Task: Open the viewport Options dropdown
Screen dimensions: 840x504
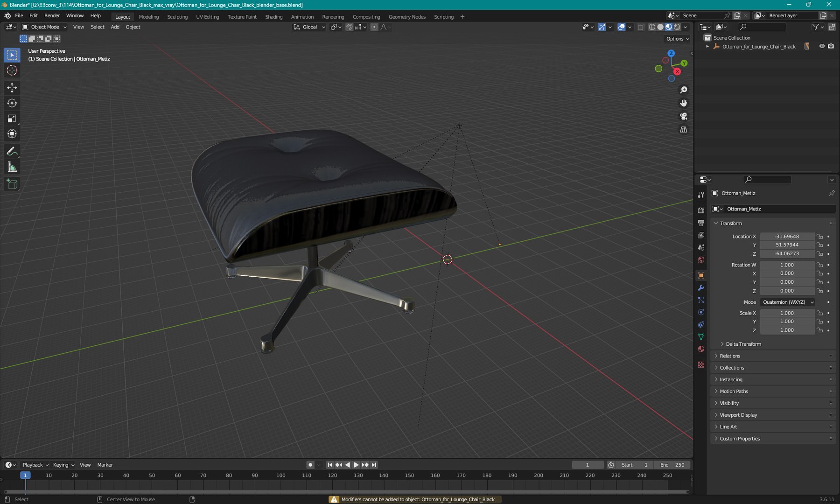Action: pyautogui.click(x=677, y=39)
